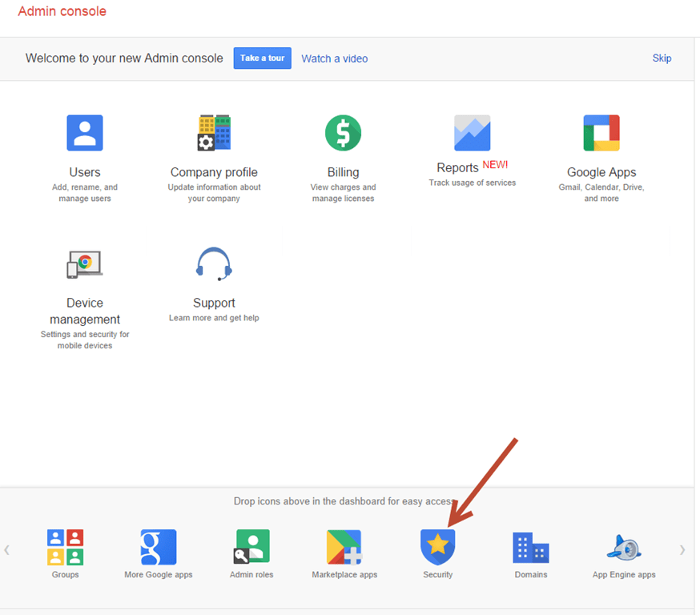Click the Users label text
This screenshot has height=615, width=700.
85,172
